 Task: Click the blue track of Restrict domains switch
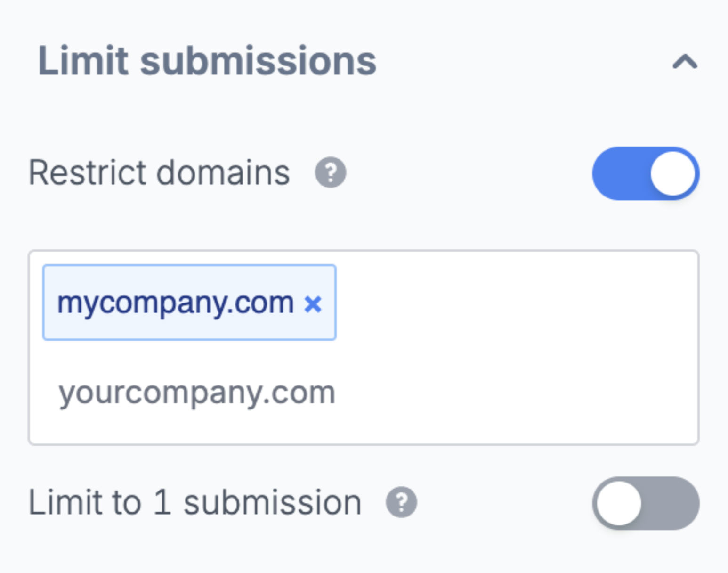(621, 173)
